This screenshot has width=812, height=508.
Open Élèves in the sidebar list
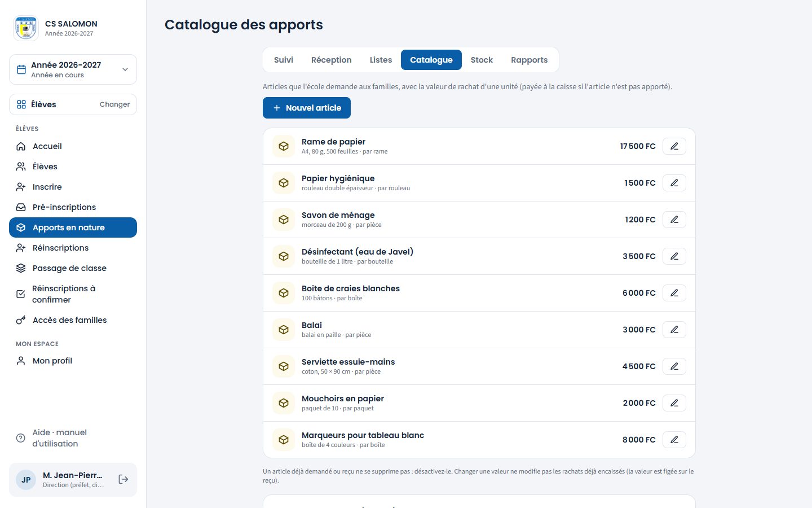(73, 167)
